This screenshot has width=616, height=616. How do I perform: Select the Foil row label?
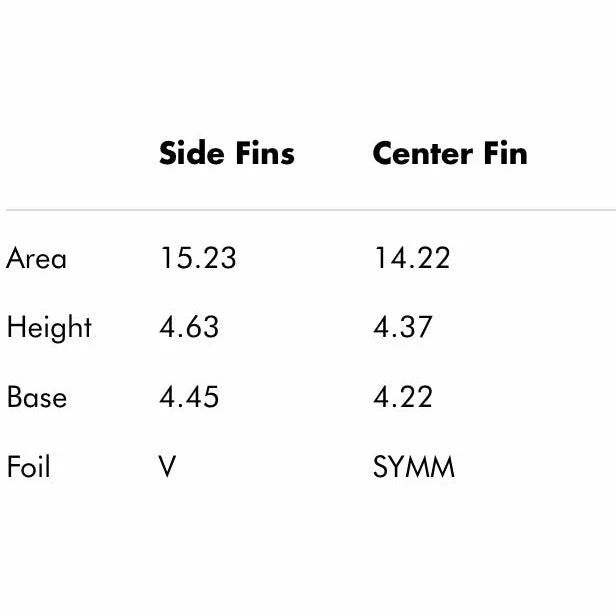click(28, 467)
